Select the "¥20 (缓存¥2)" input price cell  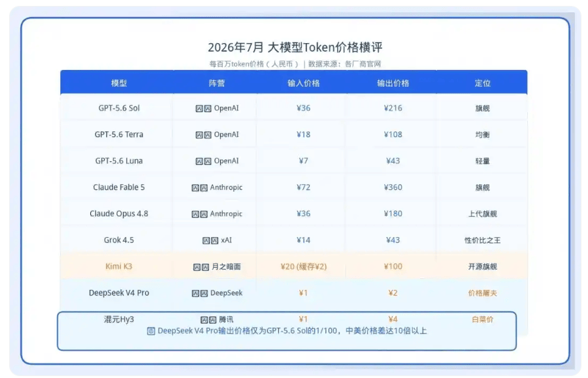pos(303,266)
